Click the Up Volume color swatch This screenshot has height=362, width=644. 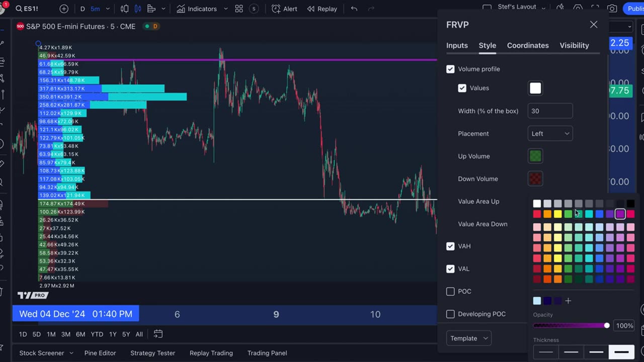pos(535,156)
